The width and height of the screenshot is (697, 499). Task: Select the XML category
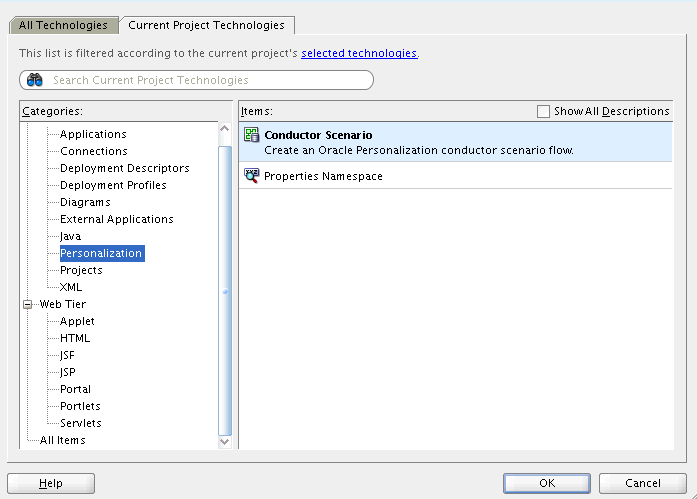click(71, 287)
